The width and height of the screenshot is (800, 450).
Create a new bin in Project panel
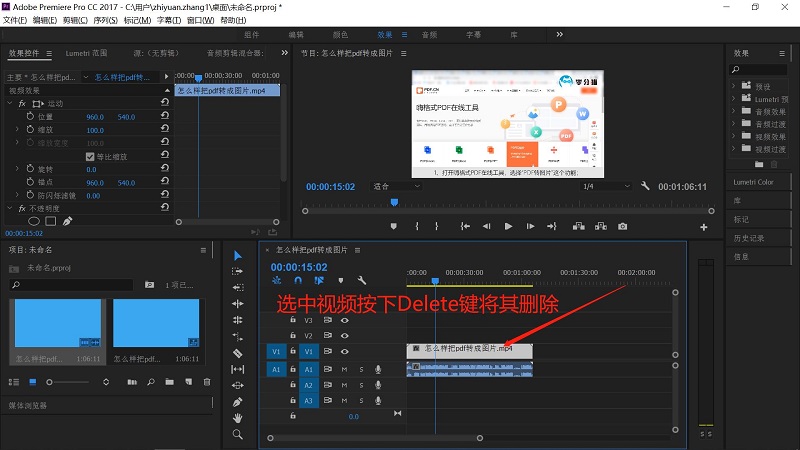click(x=169, y=382)
